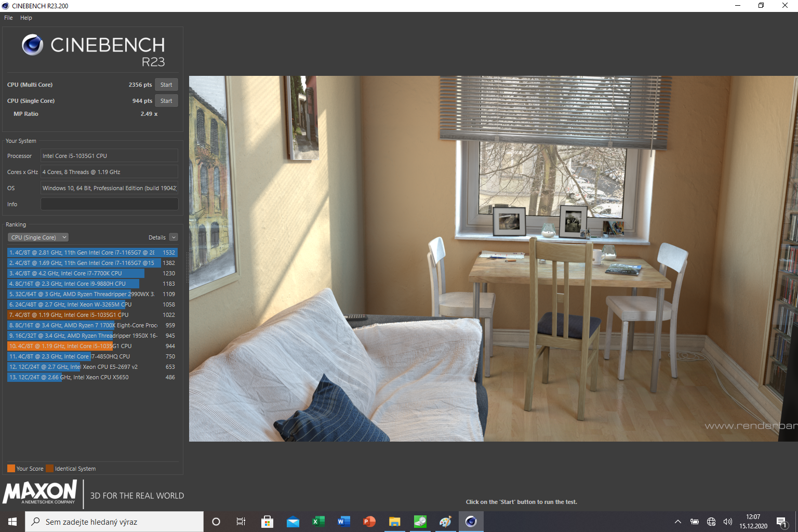
Task: Click the Cinebench R23 logo sphere
Action: click(32, 45)
